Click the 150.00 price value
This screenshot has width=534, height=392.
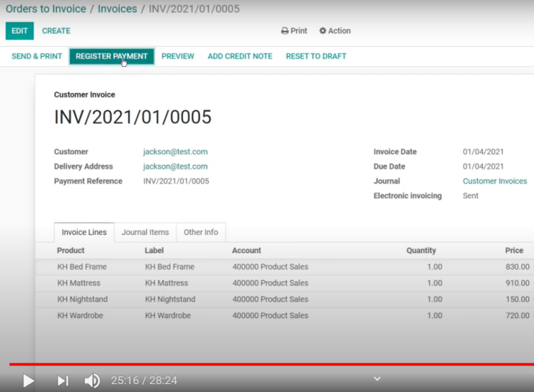[x=518, y=300]
